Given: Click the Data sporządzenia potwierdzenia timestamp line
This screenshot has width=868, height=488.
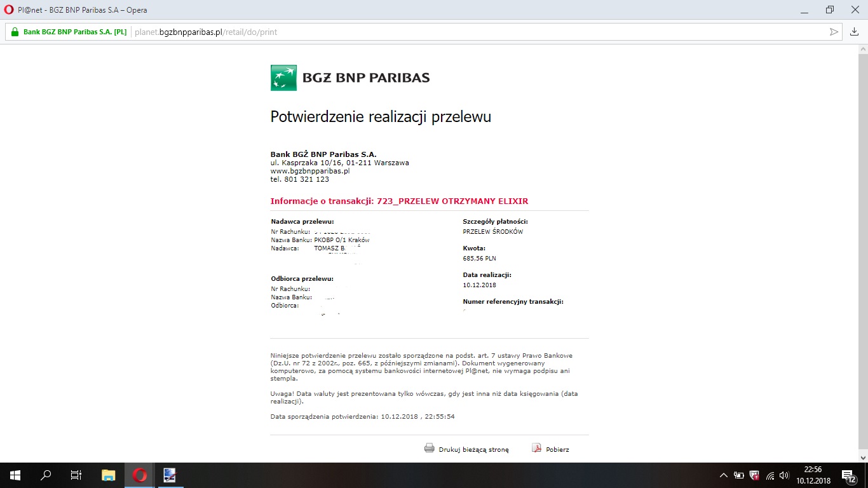Looking at the screenshot, I should tap(363, 417).
